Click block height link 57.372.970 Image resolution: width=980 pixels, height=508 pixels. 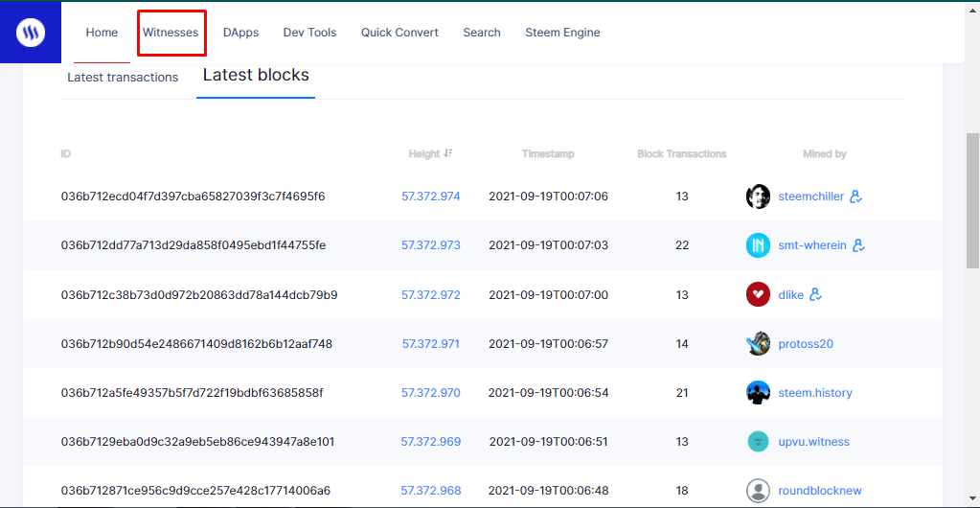point(430,393)
